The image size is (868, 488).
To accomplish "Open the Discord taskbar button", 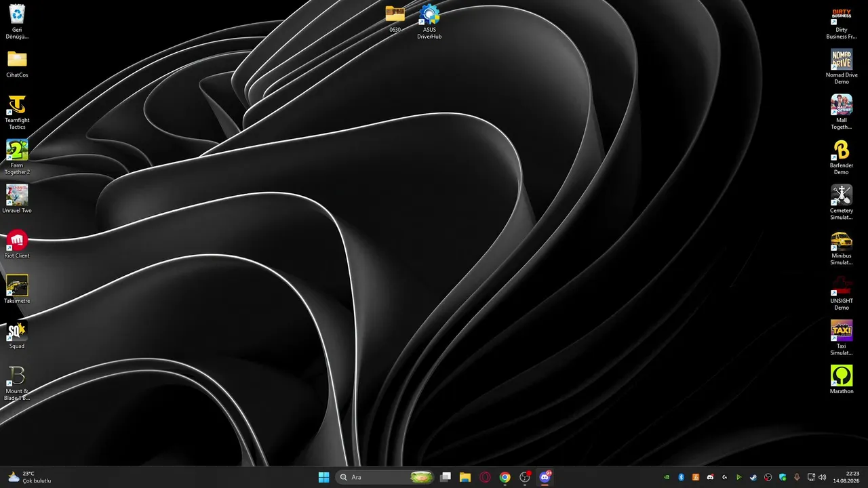I will 545,477.
